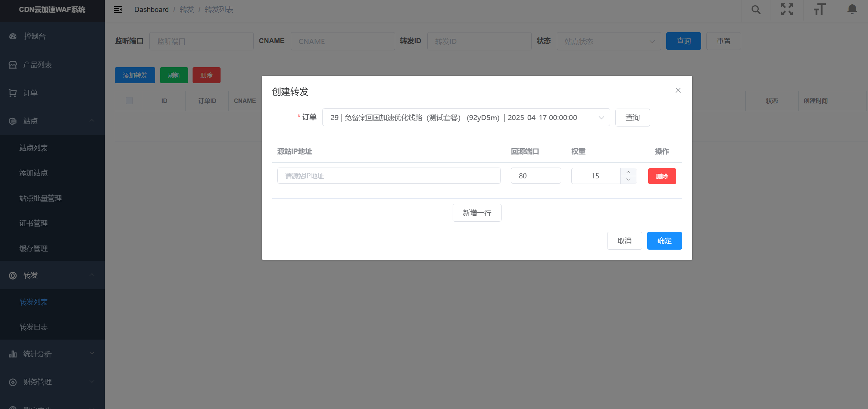Open 站点列表 in sidebar
Viewport: 868px width, 409px height.
tap(34, 148)
